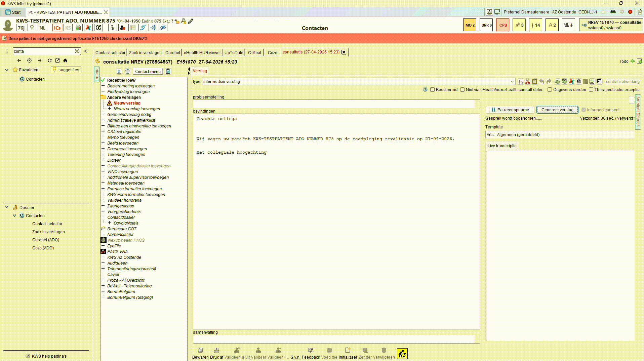Click the green plus icon next to Todo
Viewport: 644px width, 361px height.
[633, 61]
